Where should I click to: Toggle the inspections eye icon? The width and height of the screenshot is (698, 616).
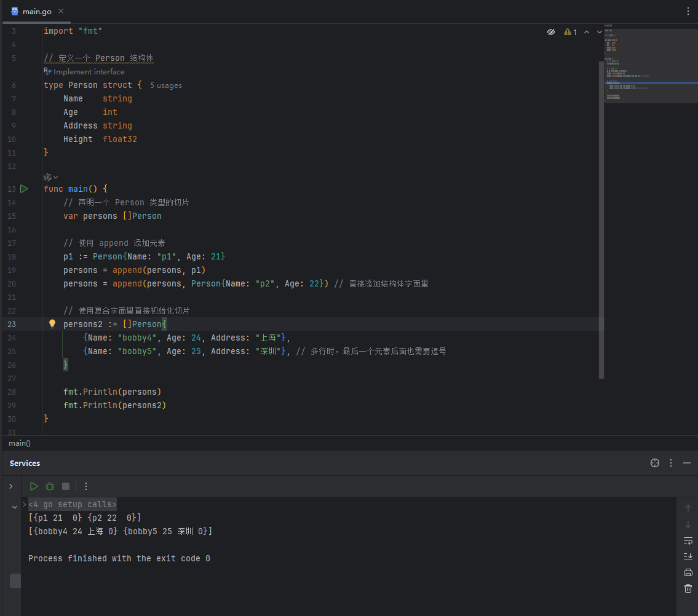[x=550, y=32]
